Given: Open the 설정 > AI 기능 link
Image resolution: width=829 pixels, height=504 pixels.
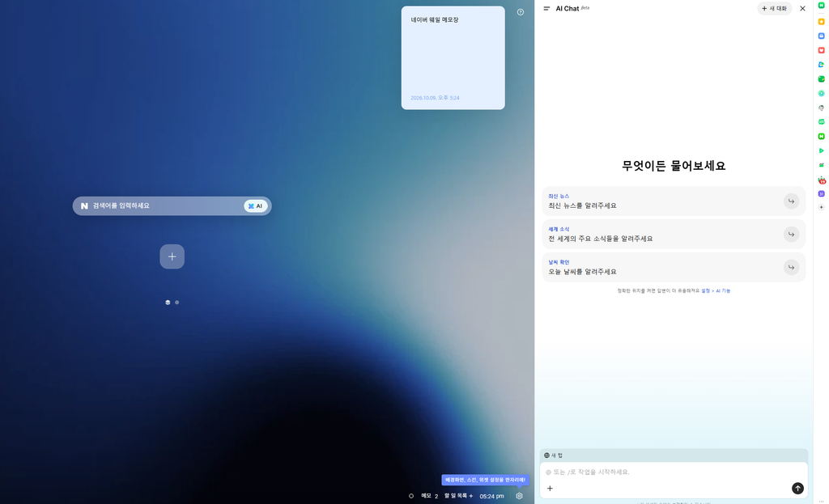Looking at the screenshot, I should click(716, 290).
